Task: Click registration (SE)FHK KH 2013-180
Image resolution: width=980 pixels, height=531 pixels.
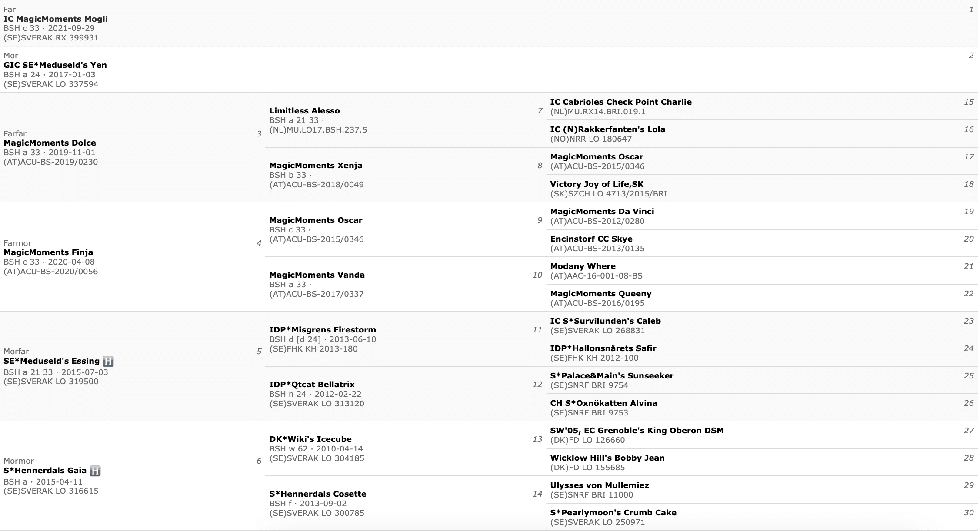Action: click(313, 349)
